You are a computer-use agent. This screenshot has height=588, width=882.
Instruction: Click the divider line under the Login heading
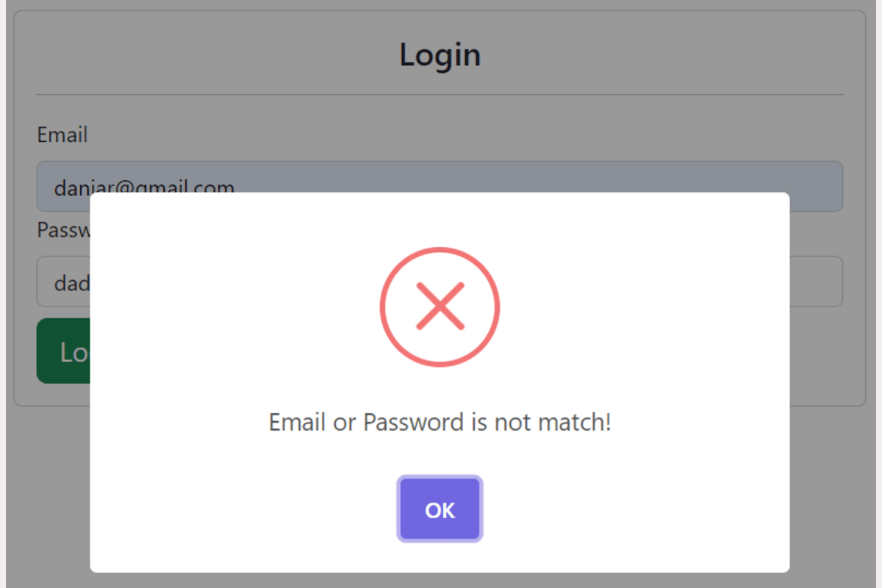click(x=440, y=95)
